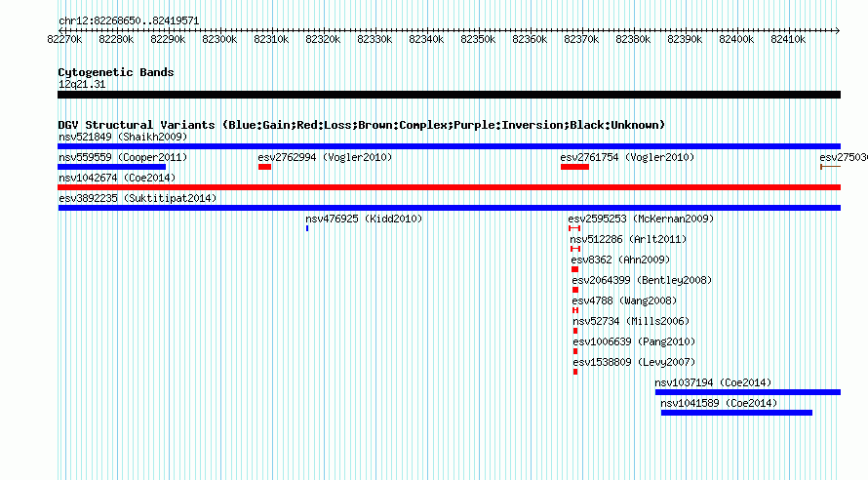Image resolution: width=868 pixels, height=480 pixels.
Task: Click the 82320k ruler tick label
Action: (x=323, y=39)
